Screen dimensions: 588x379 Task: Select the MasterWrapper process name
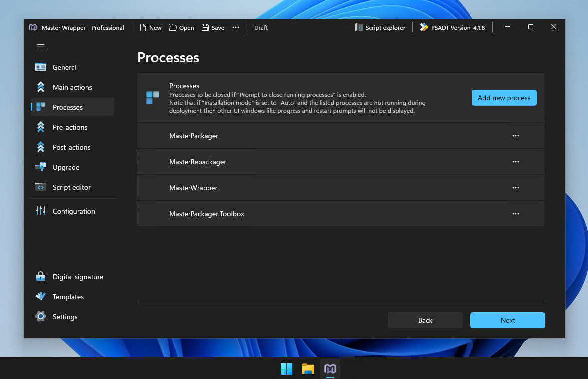[193, 188]
